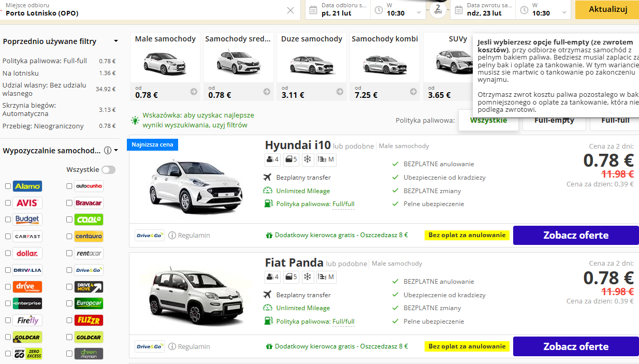Collapse the Wypozyczalnie samochod... section arrow
This screenshot has width=639, height=364.
coord(116,151)
